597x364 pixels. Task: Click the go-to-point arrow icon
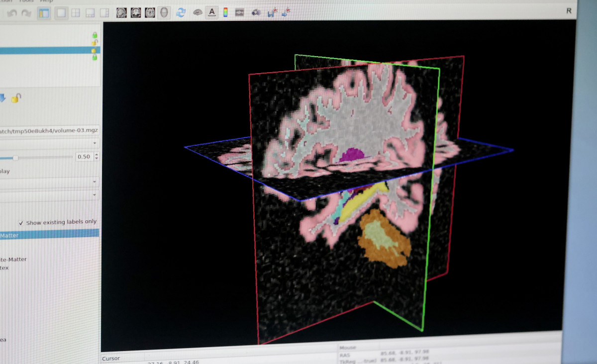tap(286, 12)
